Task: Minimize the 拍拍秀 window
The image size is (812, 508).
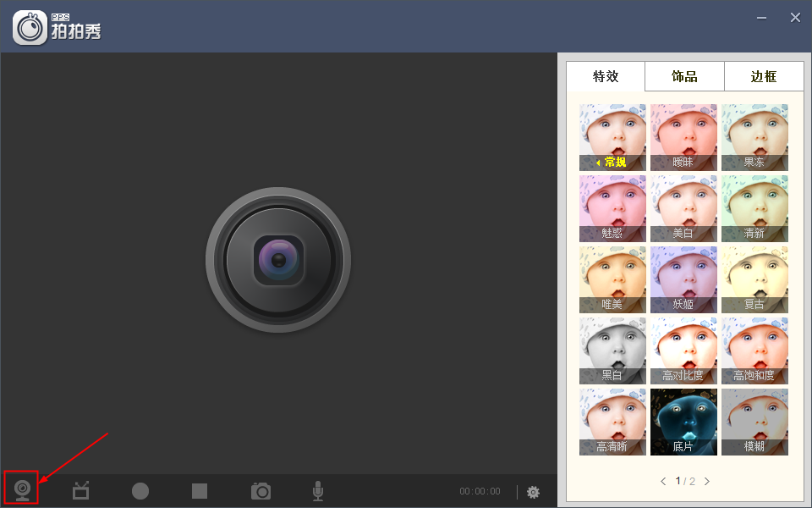Action: click(x=761, y=18)
